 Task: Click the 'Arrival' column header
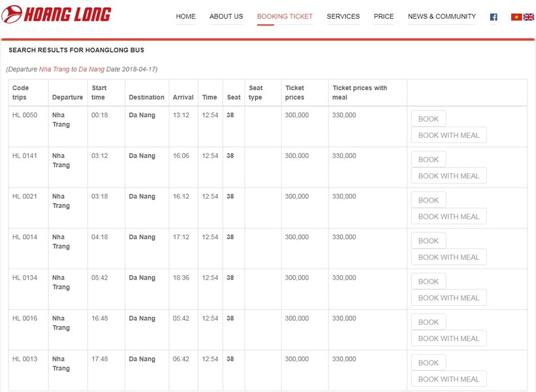183,97
